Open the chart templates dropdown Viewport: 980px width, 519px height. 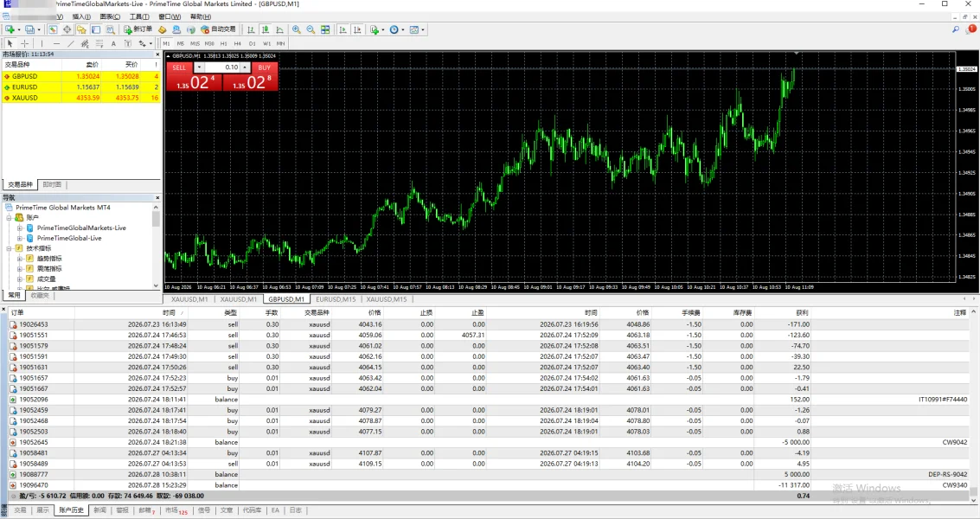point(417,29)
